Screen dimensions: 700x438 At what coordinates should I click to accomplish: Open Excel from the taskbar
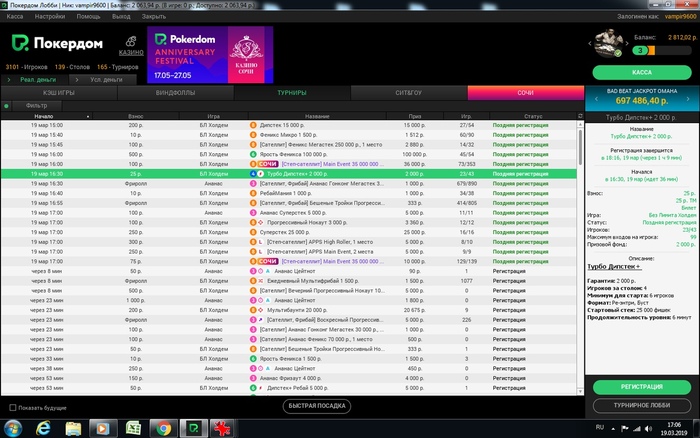click(x=133, y=429)
